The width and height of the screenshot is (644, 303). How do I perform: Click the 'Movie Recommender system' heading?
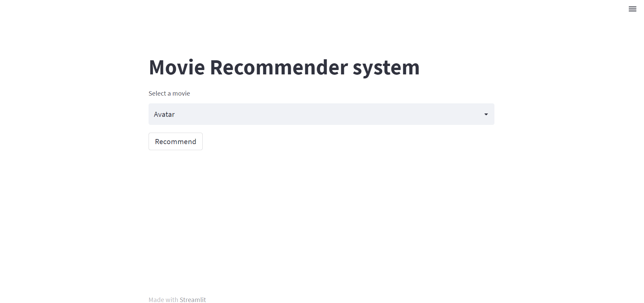tap(284, 67)
